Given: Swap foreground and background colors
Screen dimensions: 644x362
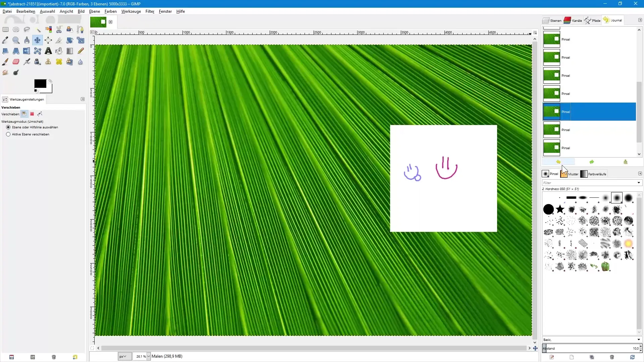Looking at the screenshot, I should pyautogui.click(x=50, y=81).
